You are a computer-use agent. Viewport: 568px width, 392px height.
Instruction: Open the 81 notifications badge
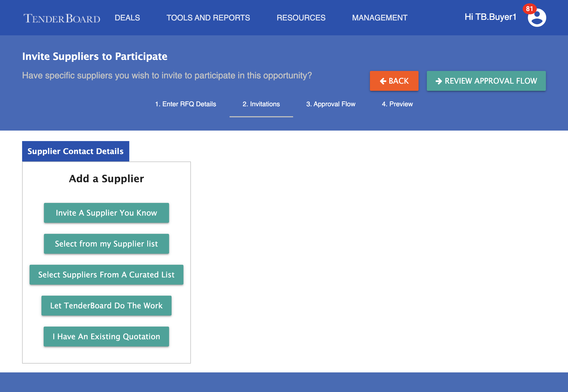click(x=529, y=9)
